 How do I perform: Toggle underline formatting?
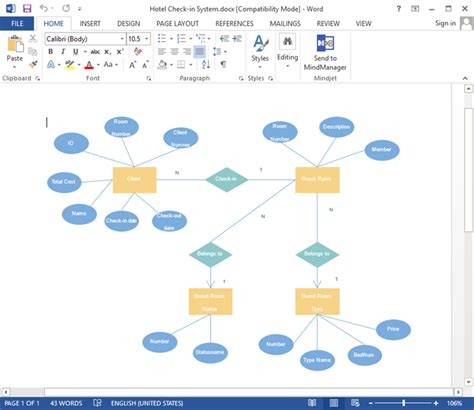(76, 52)
